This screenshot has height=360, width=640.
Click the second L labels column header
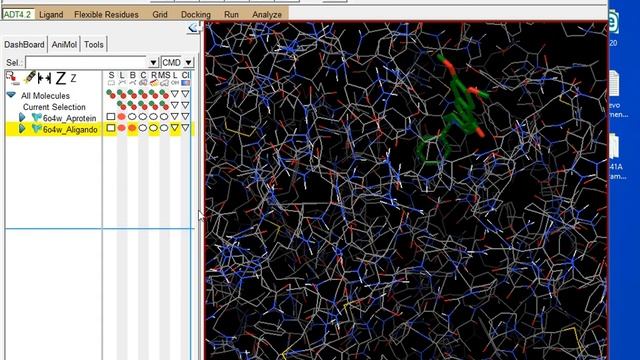click(x=175, y=78)
